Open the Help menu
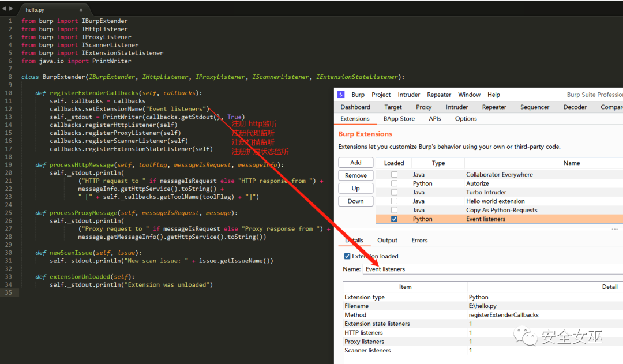 point(493,95)
